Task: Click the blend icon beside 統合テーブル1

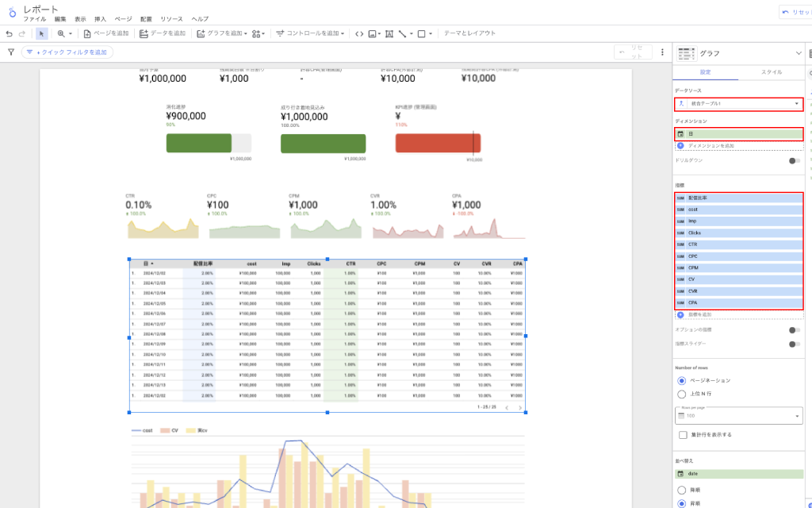Action: click(x=681, y=104)
